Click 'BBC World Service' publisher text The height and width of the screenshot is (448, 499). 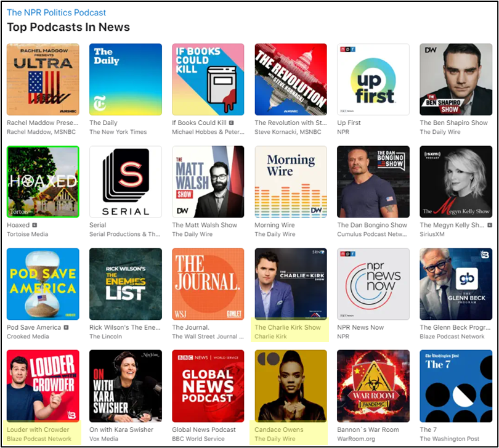tap(198, 438)
